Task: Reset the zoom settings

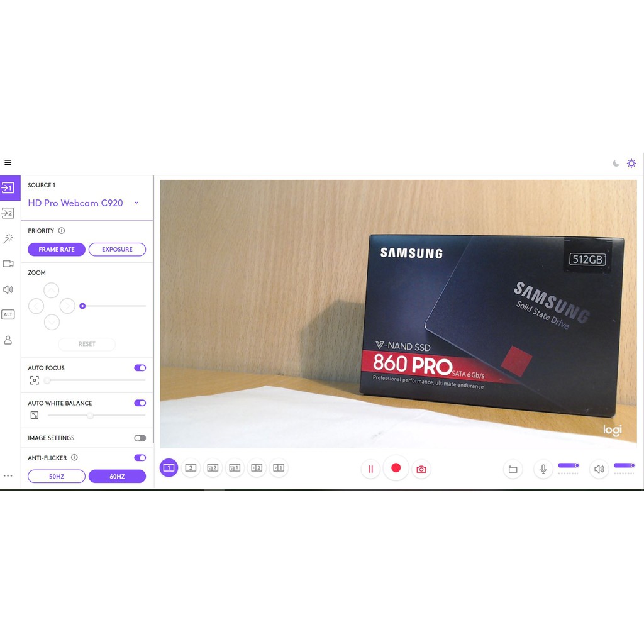Action: [x=86, y=344]
